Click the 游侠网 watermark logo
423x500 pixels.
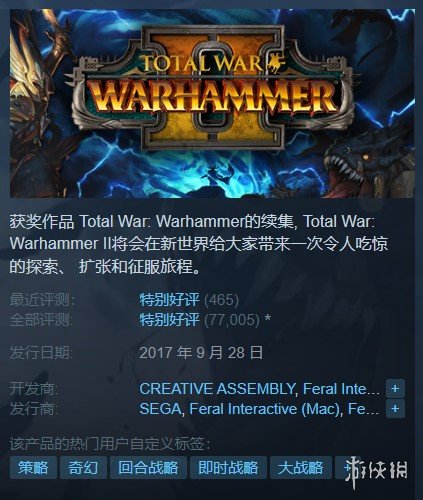pos(376,469)
